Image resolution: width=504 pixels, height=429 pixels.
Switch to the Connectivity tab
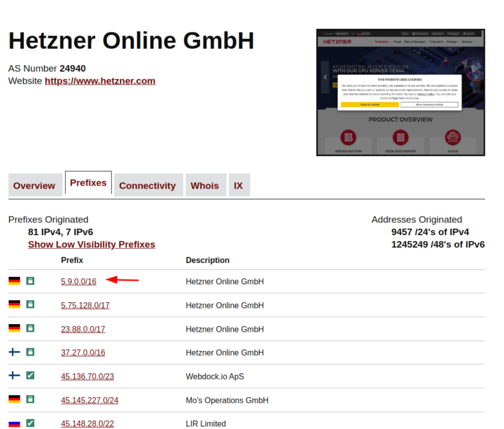148,186
